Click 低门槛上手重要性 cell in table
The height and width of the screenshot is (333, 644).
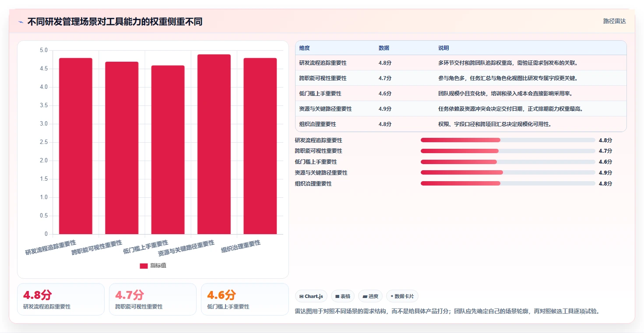pyautogui.click(x=320, y=94)
